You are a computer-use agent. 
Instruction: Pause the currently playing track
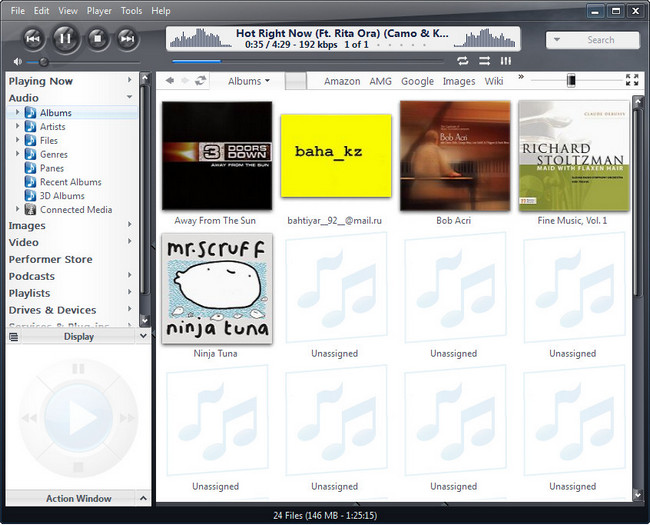click(x=65, y=39)
